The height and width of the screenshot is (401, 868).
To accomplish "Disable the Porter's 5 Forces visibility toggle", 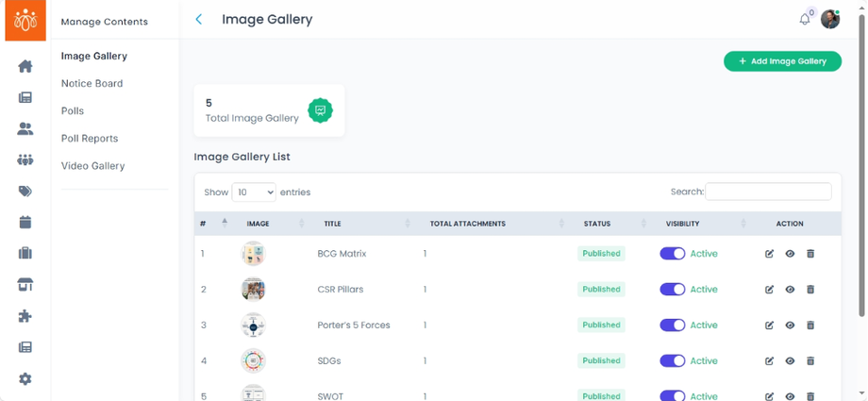I will [x=672, y=325].
